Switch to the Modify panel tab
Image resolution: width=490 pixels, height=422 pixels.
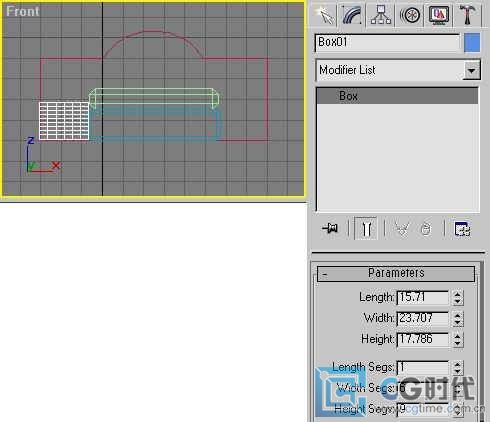pos(352,15)
